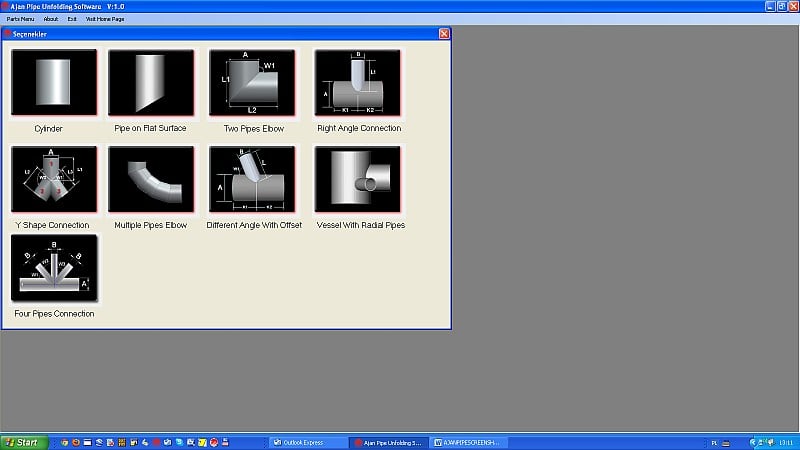Choose Different Angle With Offset image

(x=252, y=179)
